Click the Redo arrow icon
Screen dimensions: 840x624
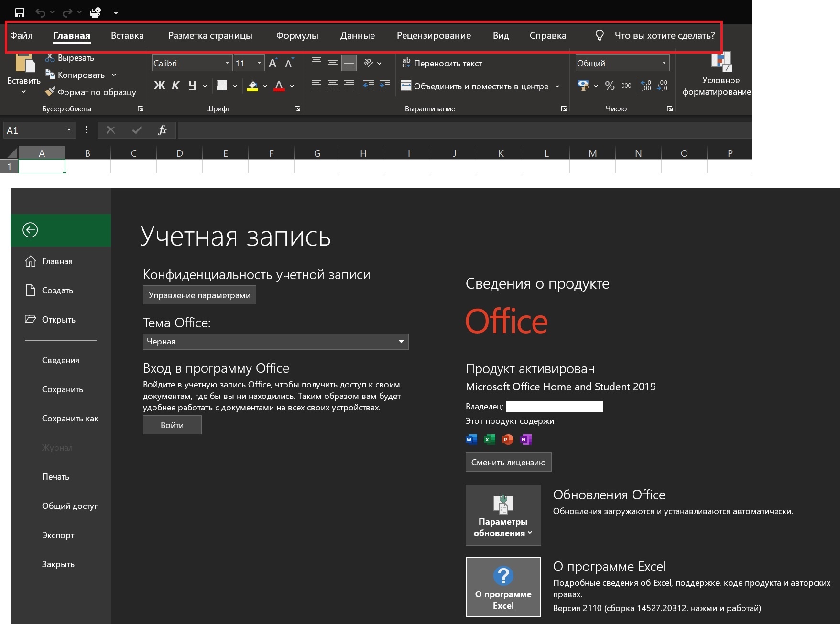(x=67, y=12)
